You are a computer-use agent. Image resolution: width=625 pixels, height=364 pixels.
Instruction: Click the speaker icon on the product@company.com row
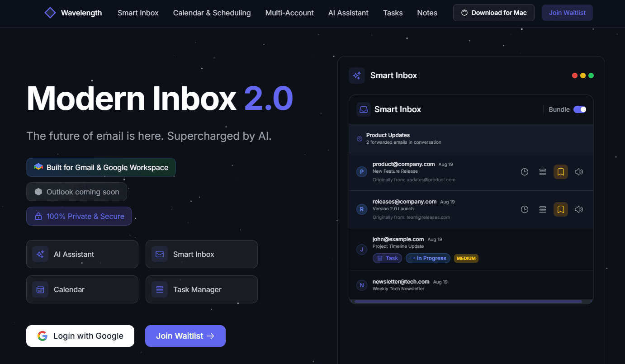[x=579, y=172]
